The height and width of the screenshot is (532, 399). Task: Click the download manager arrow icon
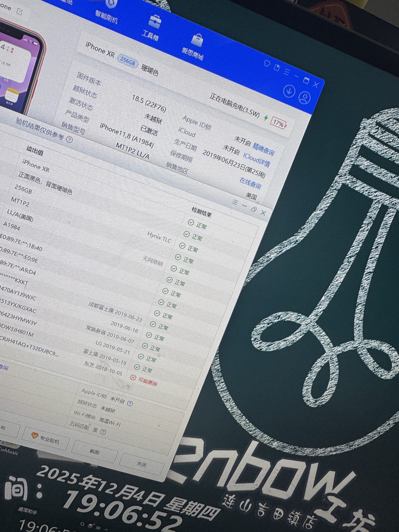pyautogui.click(x=289, y=91)
